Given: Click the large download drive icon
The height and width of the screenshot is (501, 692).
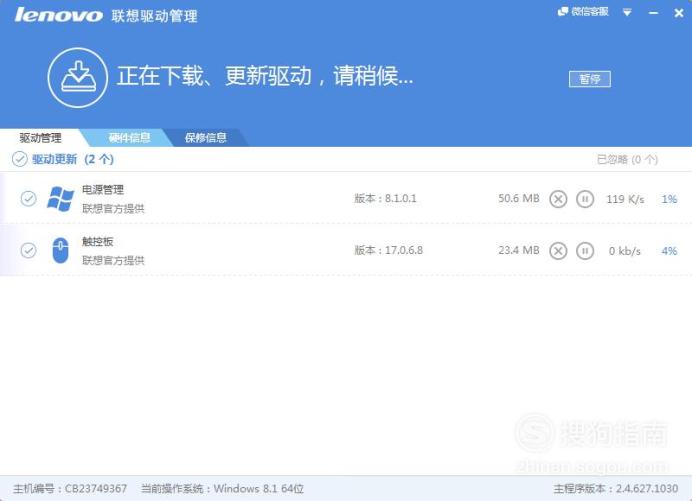Looking at the screenshot, I should pos(78,78).
